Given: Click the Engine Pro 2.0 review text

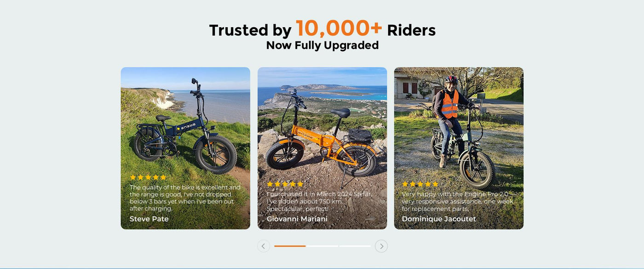Looking at the screenshot, I should [457, 201].
